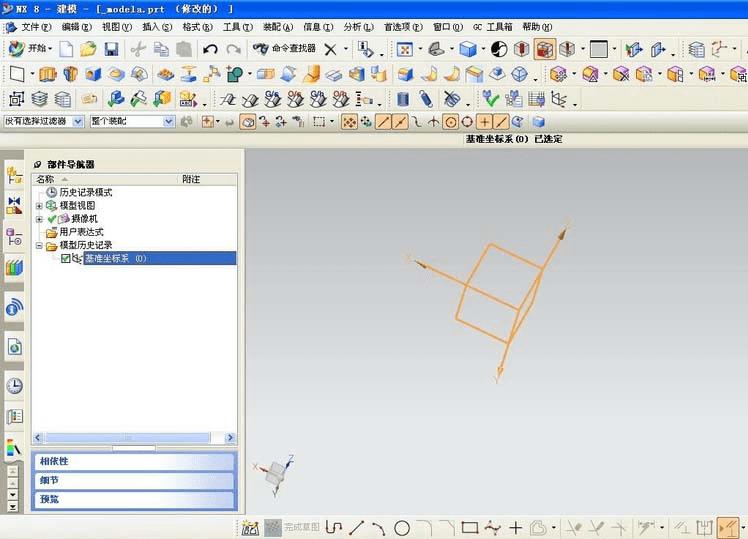
Task: Open the Command Finder (命令查找器)
Action: pyautogui.click(x=285, y=49)
